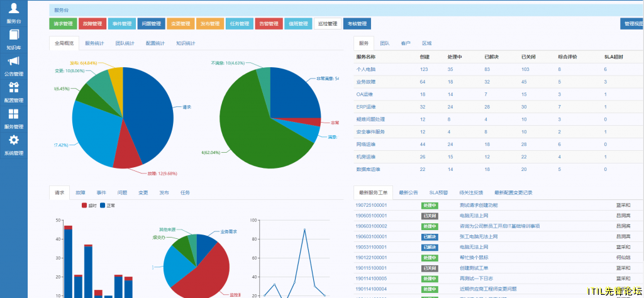Open ticket titled 再测试一下日志
This screenshot has width=644, height=298.
coord(476,279)
